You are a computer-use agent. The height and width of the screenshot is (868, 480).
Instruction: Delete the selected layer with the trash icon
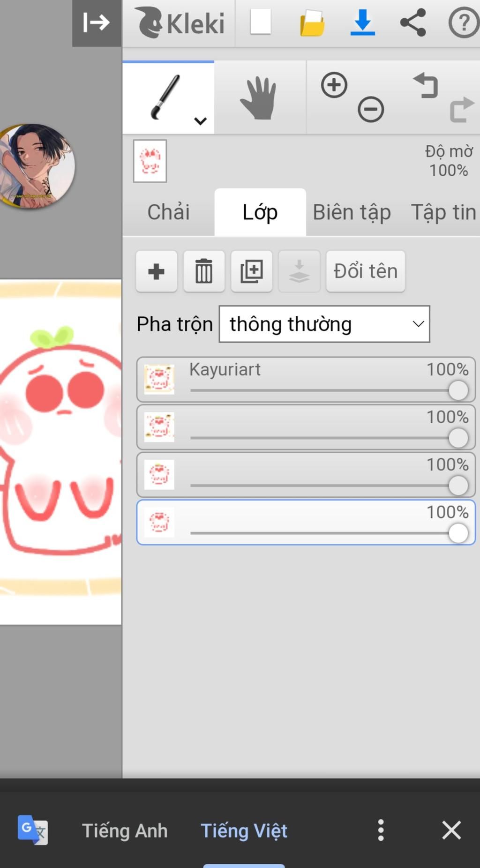[204, 271]
